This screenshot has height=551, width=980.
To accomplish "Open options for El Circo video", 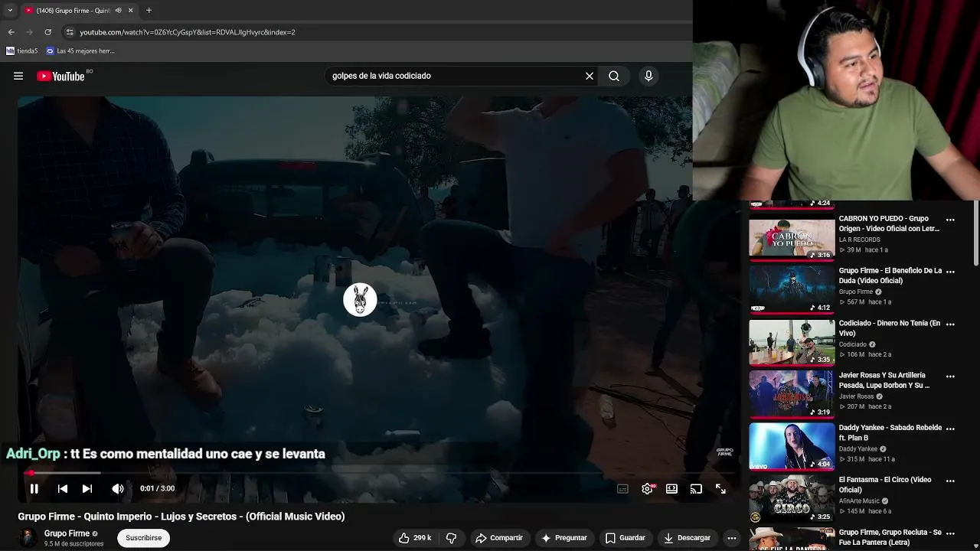I will (950, 481).
